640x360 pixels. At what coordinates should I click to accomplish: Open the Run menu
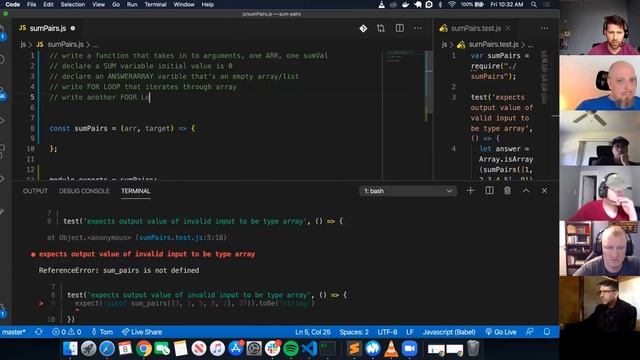[132, 4]
